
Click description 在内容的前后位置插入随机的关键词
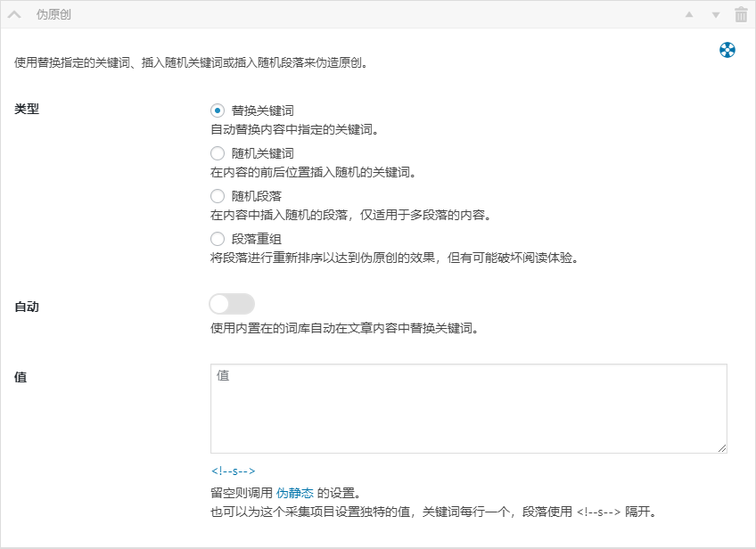(313, 172)
